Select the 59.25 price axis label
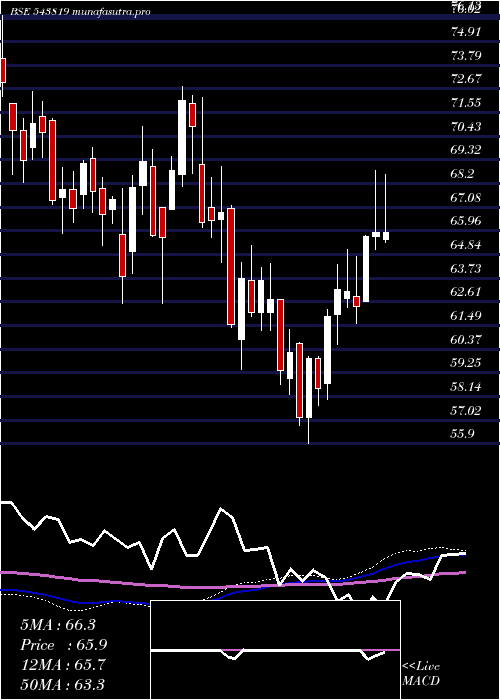 coord(466,363)
